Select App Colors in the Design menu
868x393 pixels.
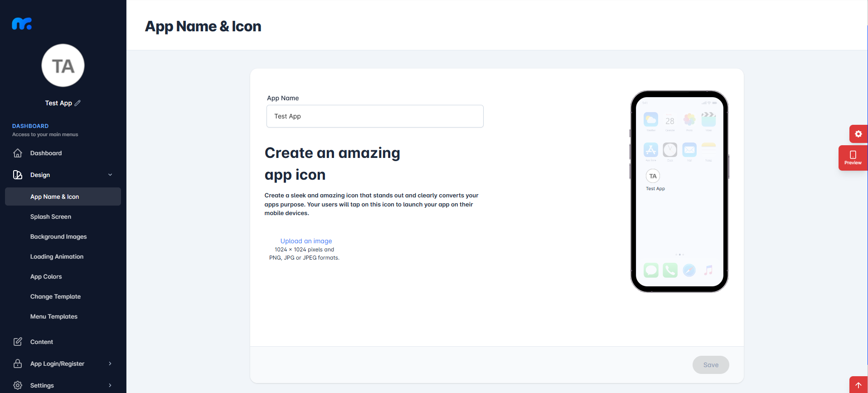[x=46, y=276]
